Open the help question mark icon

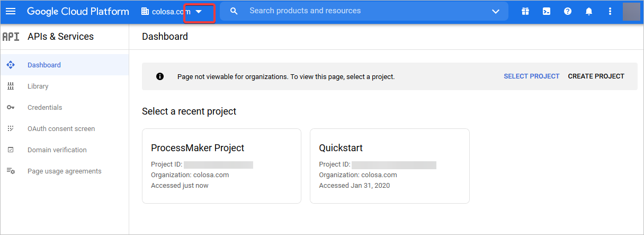click(568, 11)
